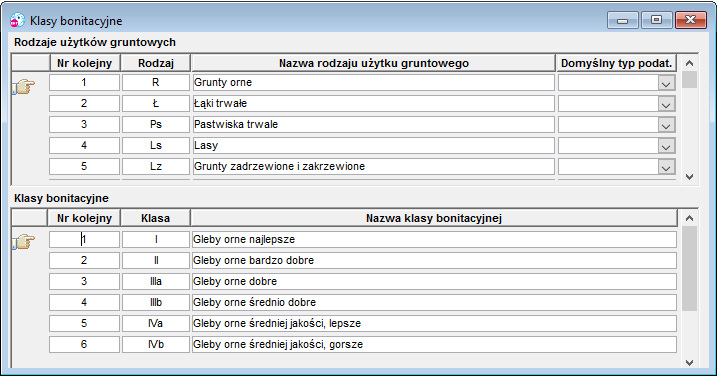
Task: Select the Pastwiska trwałe name field
Action: click(373, 125)
